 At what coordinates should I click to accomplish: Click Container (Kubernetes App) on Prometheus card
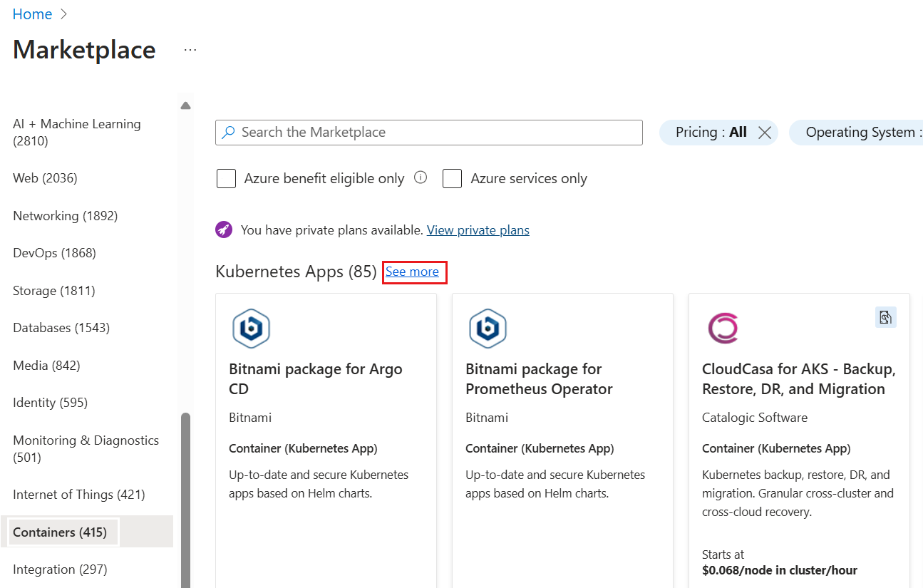point(540,448)
